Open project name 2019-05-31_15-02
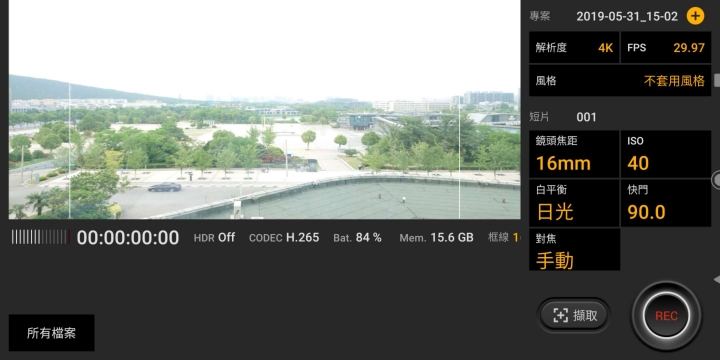 pyautogui.click(x=627, y=17)
